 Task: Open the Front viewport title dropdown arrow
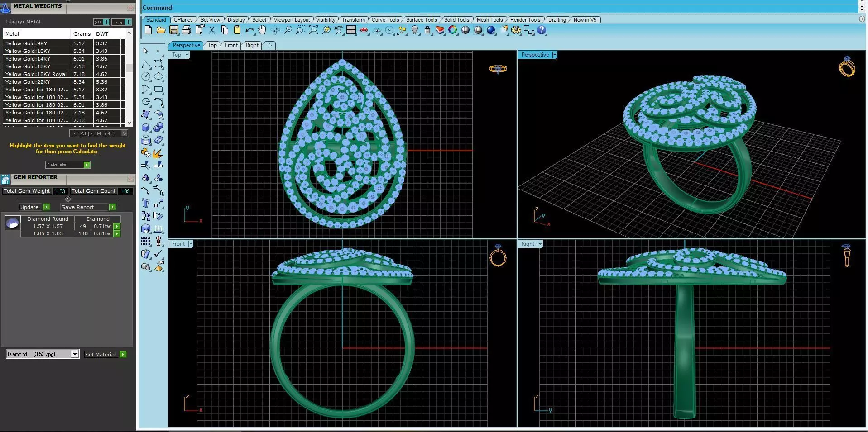(x=191, y=244)
